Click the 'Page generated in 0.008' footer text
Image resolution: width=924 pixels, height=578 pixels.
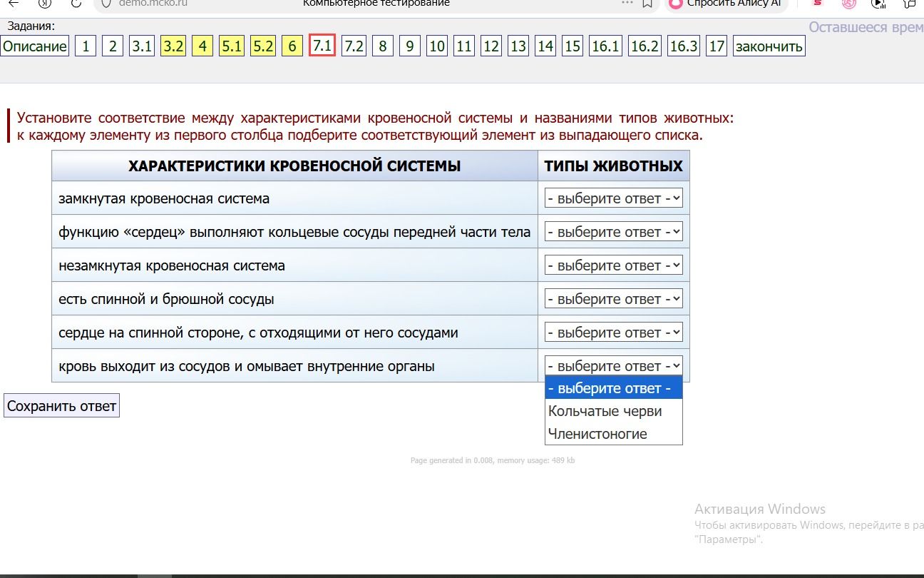coord(493,460)
